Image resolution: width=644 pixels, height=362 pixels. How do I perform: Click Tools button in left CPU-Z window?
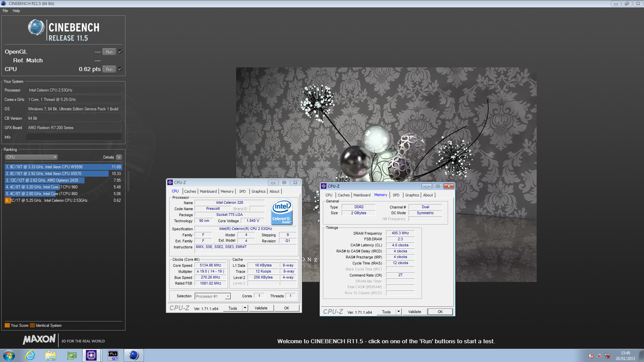233,308
